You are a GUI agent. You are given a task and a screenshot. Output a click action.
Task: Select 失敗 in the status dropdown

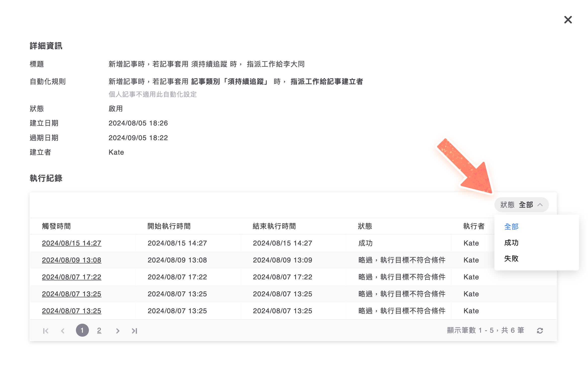(x=511, y=259)
